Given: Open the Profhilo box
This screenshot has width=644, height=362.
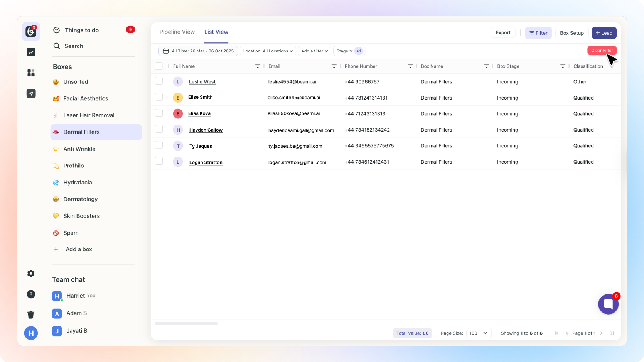Looking at the screenshot, I should pos(96,166).
